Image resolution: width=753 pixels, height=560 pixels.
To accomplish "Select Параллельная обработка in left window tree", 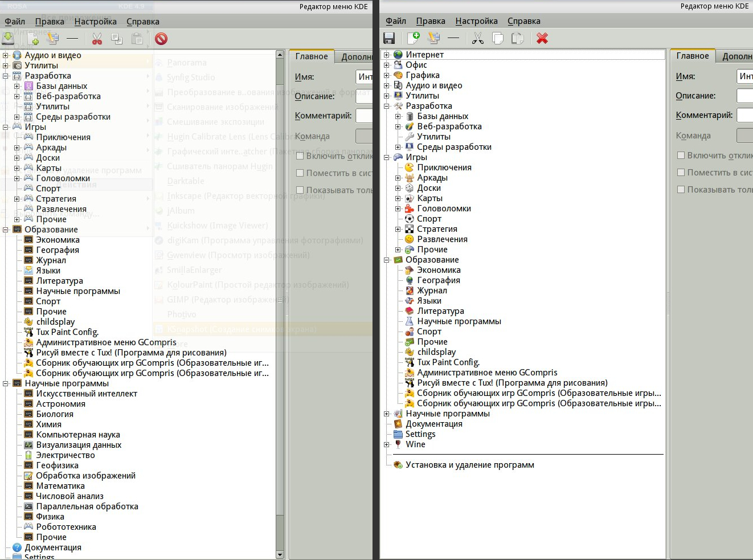I will 87,506.
